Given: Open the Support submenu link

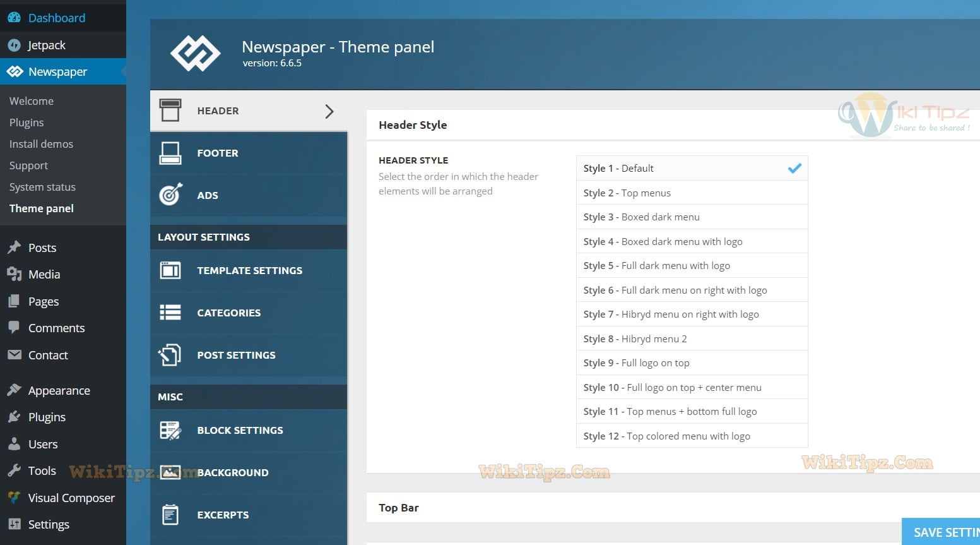Looking at the screenshot, I should pyautogui.click(x=28, y=165).
